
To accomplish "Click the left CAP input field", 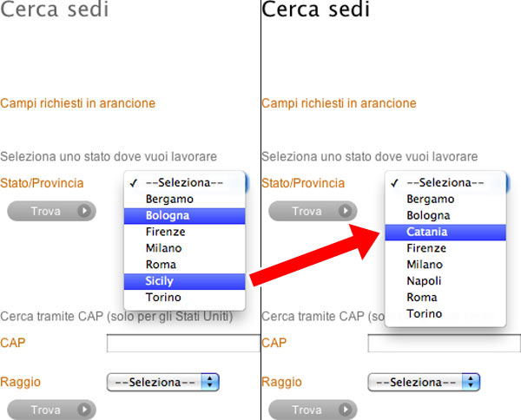I will coord(183,343).
